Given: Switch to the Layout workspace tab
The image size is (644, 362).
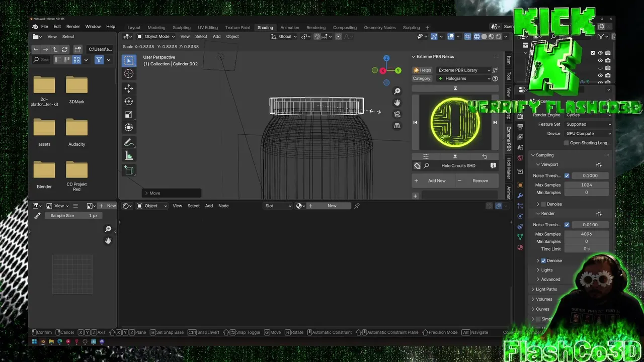Looking at the screenshot, I should 134,28.
